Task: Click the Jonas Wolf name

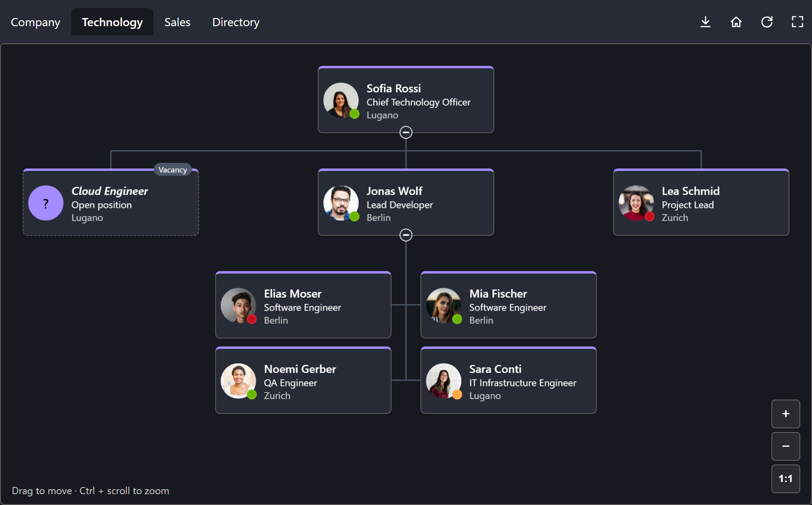Action: tap(395, 191)
